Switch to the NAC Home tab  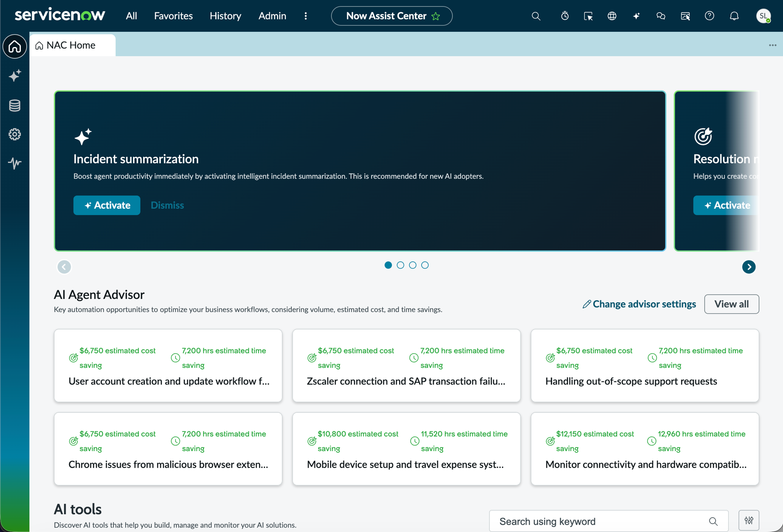click(72, 45)
